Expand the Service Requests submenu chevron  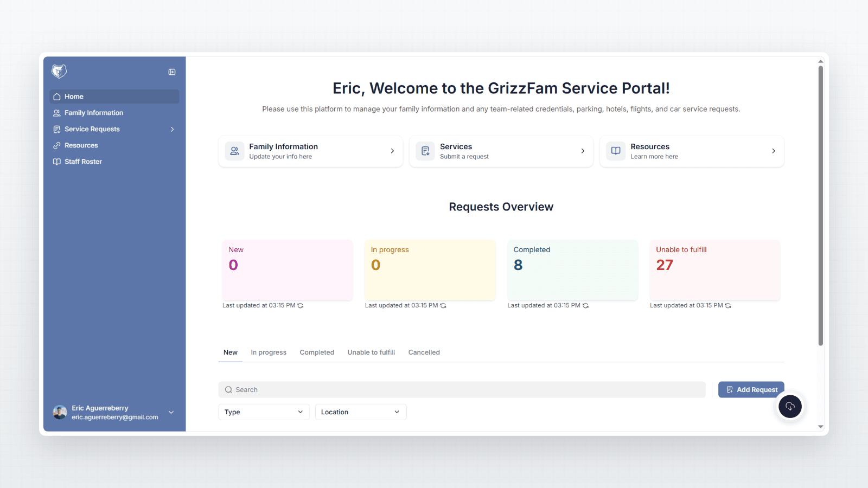[x=172, y=129]
